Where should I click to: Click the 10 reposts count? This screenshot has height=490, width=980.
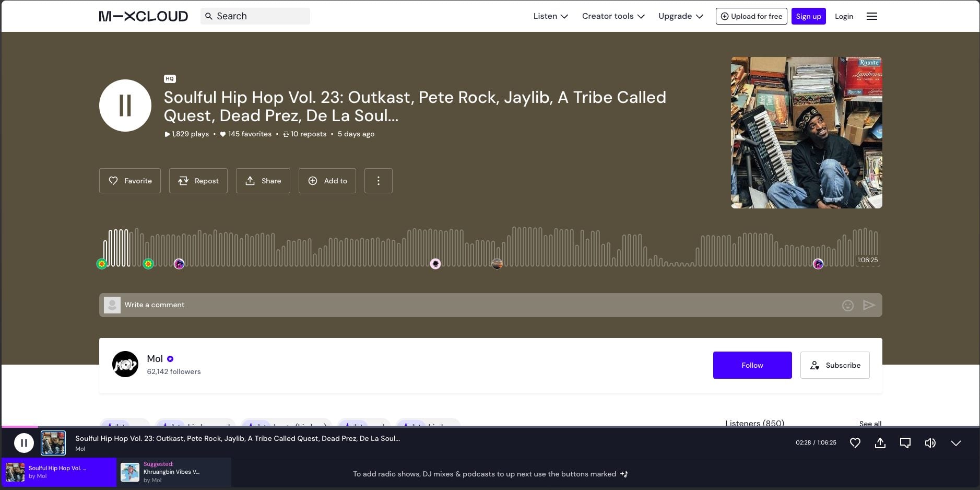point(304,134)
